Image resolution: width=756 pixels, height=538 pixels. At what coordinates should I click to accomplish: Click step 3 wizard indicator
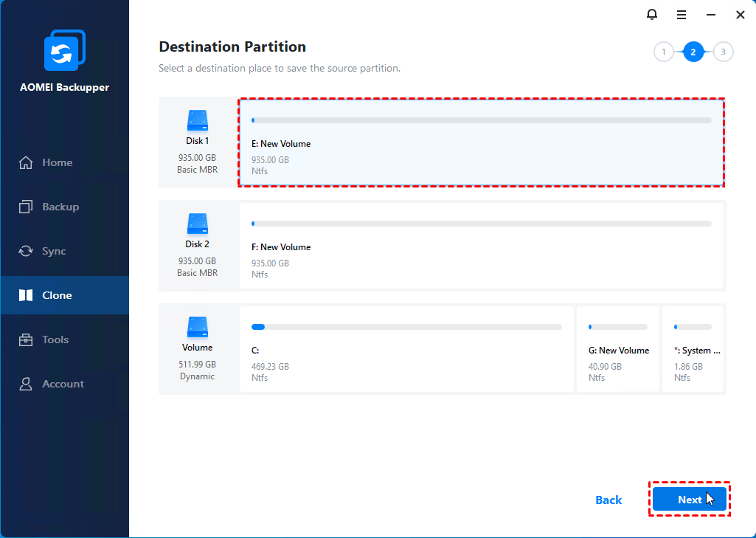click(724, 52)
